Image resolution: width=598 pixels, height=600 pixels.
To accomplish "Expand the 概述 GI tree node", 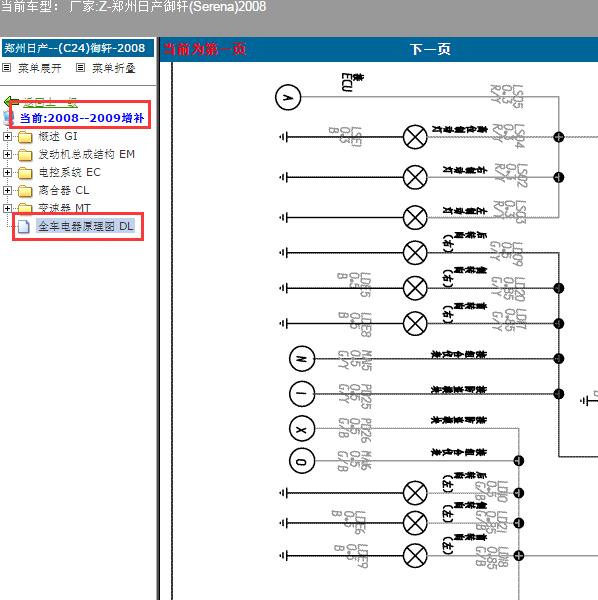I will click(7, 137).
